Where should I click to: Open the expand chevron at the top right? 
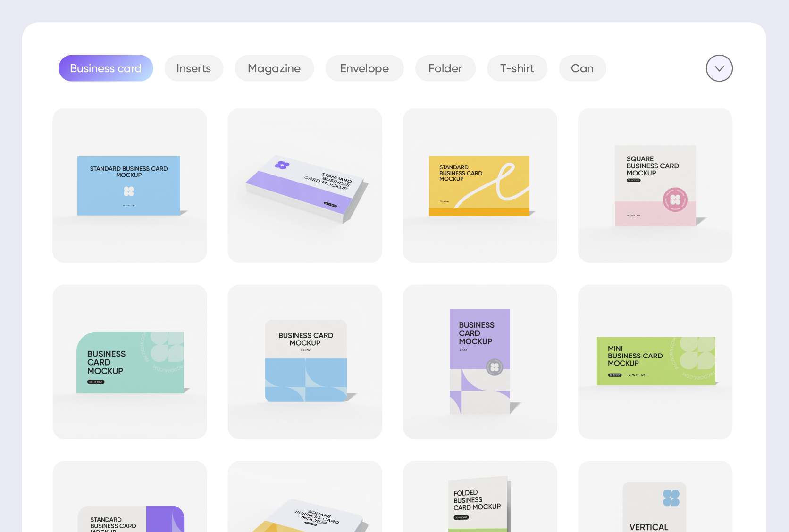pos(719,68)
